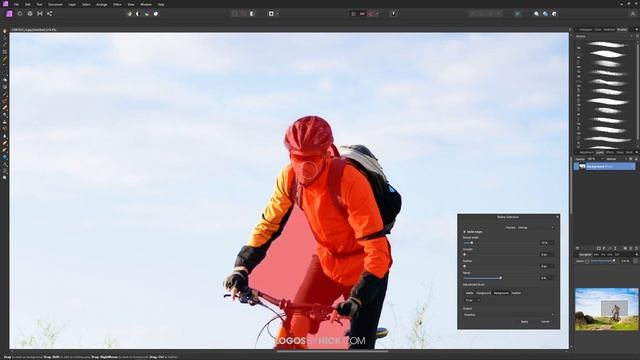The height and width of the screenshot is (360, 640).
Task: Apply Auto Colors from the toolbar
Action: point(147,13)
